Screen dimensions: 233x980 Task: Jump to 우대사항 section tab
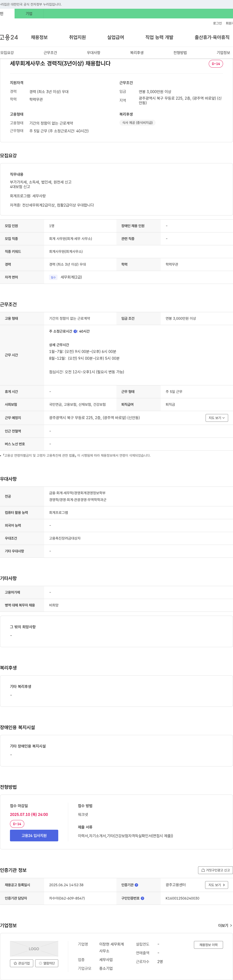point(93,53)
